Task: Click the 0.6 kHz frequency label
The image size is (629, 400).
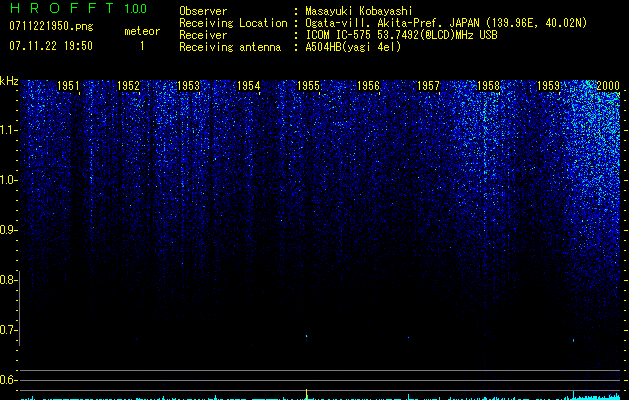Action: pyautogui.click(x=7, y=380)
